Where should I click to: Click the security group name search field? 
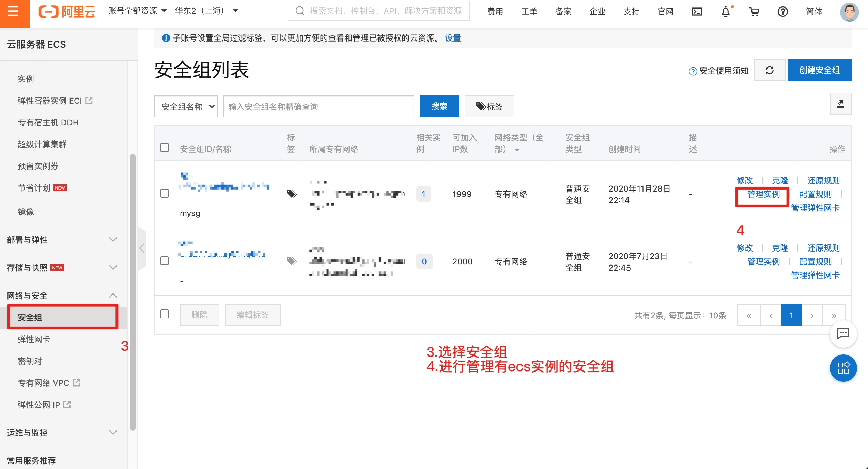pyautogui.click(x=319, y=107)
